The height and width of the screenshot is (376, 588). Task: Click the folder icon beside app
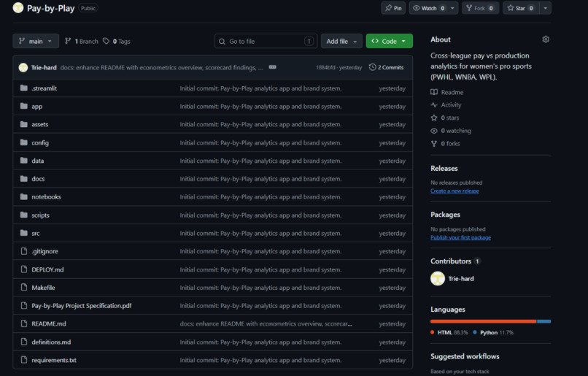point(24,106)
